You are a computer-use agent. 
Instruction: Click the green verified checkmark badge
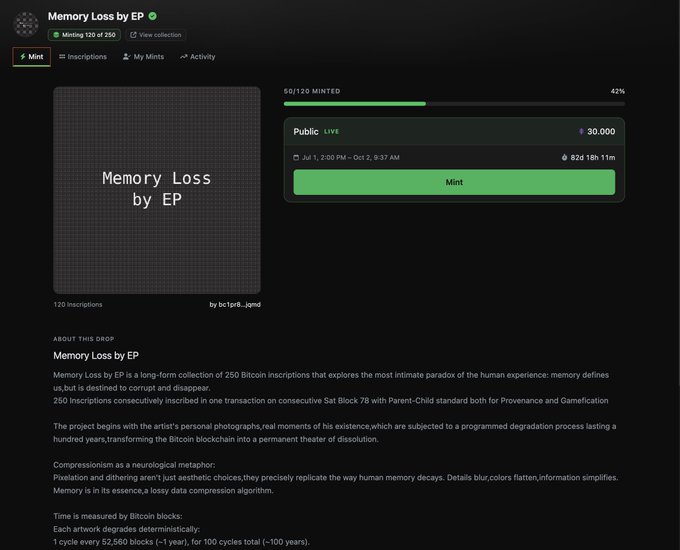tap(153, 16)
